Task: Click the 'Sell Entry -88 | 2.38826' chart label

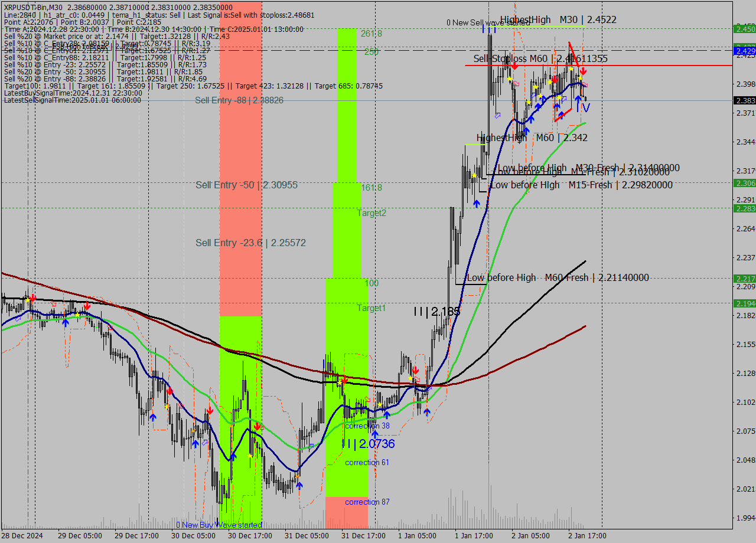Action: (239, 100)
